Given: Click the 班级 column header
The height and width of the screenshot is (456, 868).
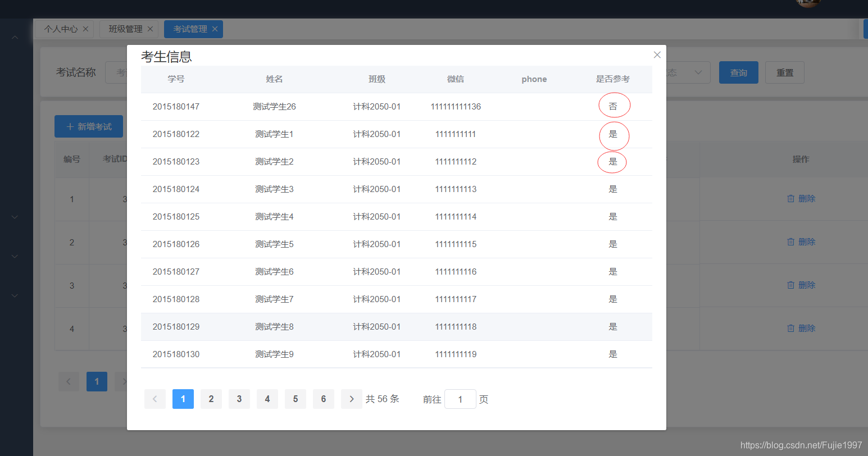Looking at the screenshot, I should [x=377, y=79].
